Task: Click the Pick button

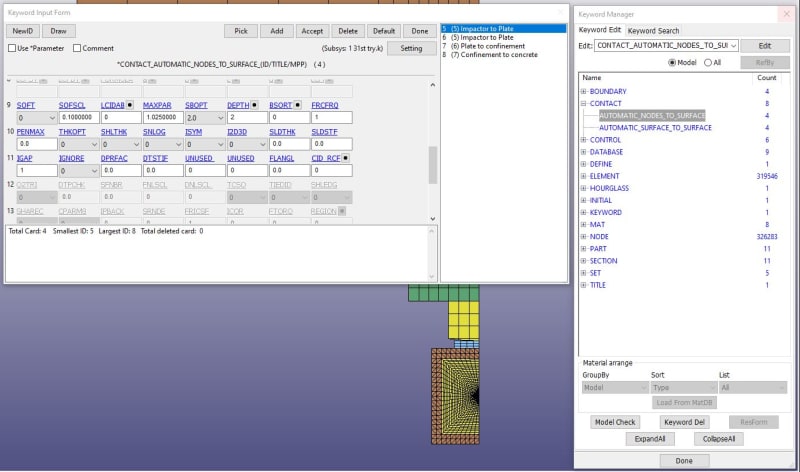Action: 241,31
